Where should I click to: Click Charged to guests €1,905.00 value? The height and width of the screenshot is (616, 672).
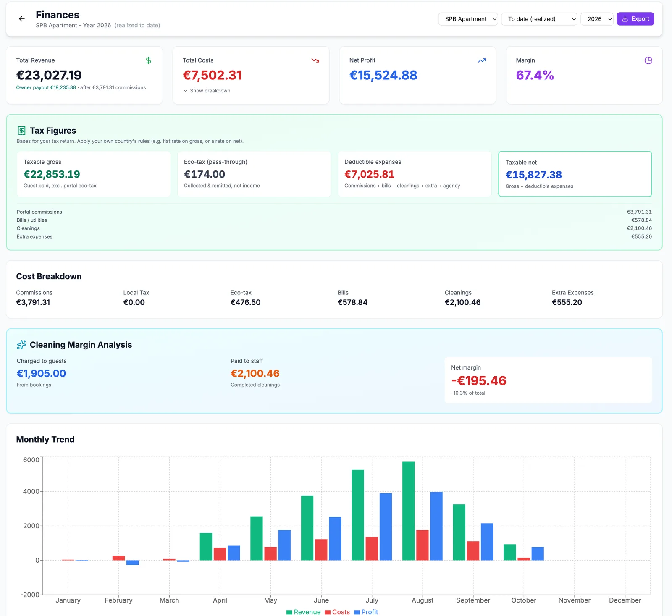coord(41,373)
